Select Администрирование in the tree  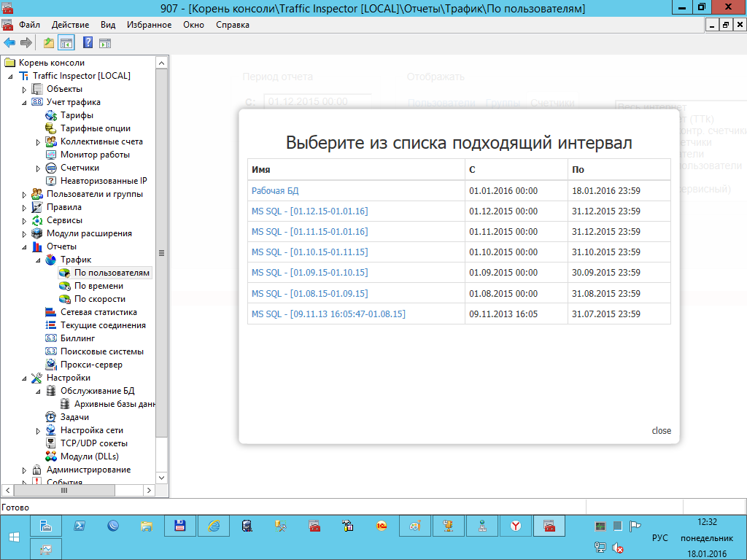pos(88,470)
